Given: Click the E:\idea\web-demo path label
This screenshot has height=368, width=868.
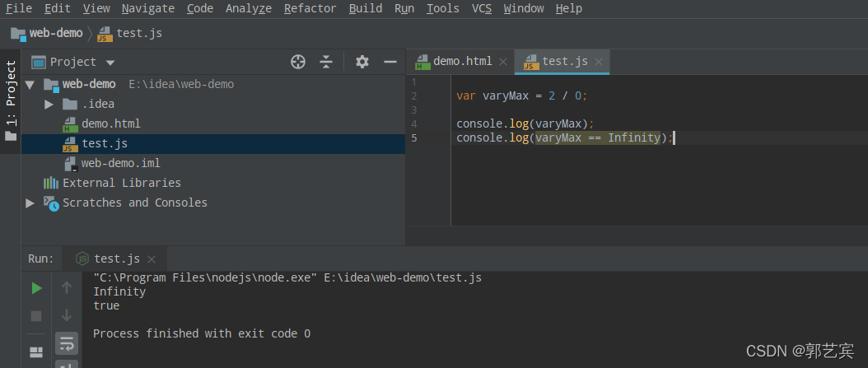Looking at the screenshot, I should 181,85.
